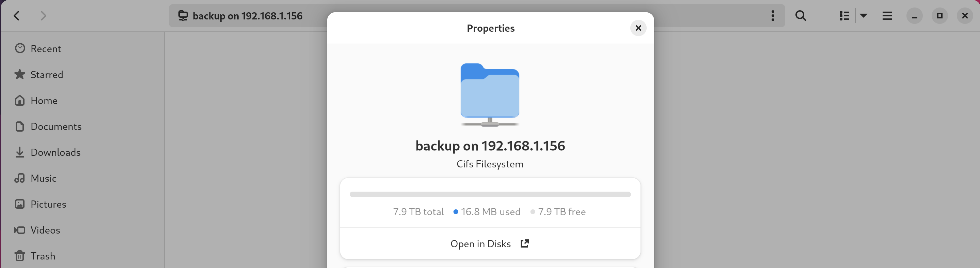
Task: Switch to list view icon
Action: point(844,16)
